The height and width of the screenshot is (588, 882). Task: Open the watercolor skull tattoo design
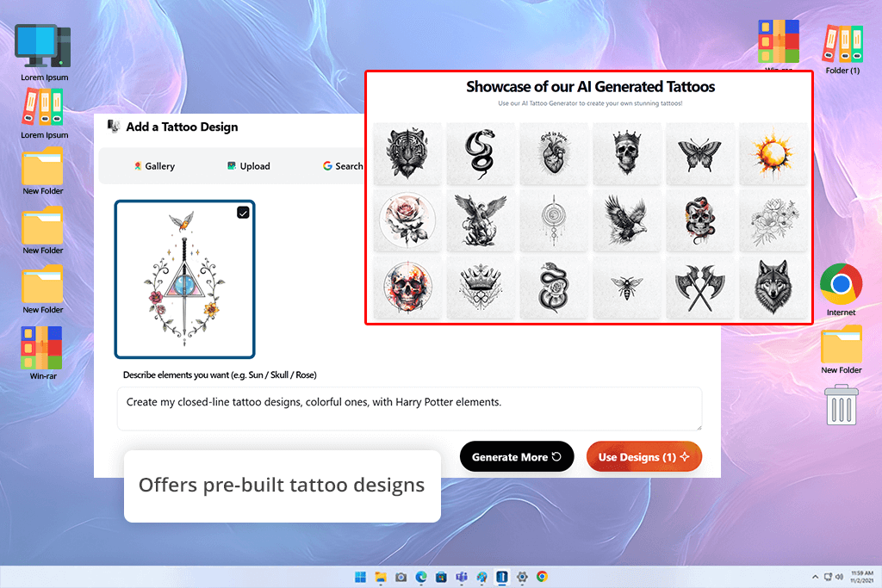[407, 288]
